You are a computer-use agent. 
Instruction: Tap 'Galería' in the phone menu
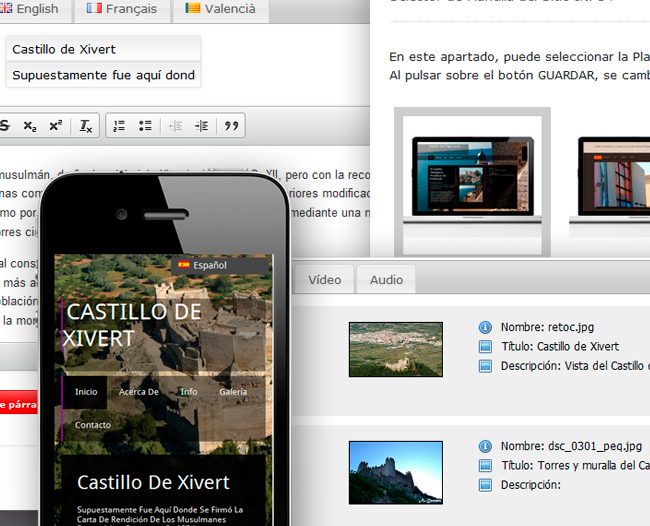coord(233,392)
